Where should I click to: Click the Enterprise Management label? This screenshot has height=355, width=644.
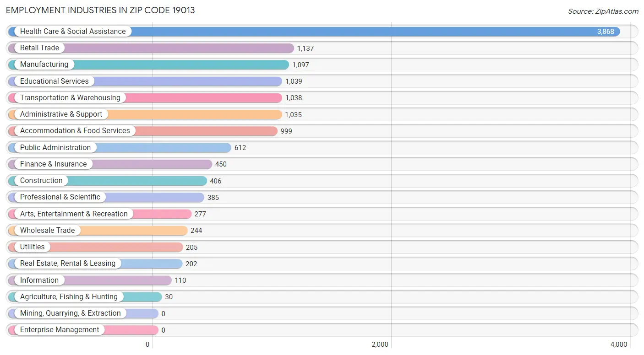point(60,330)
